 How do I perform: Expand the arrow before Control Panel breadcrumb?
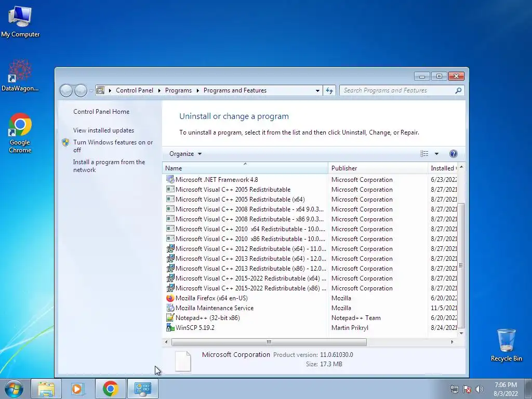click(x=110, y=90)
